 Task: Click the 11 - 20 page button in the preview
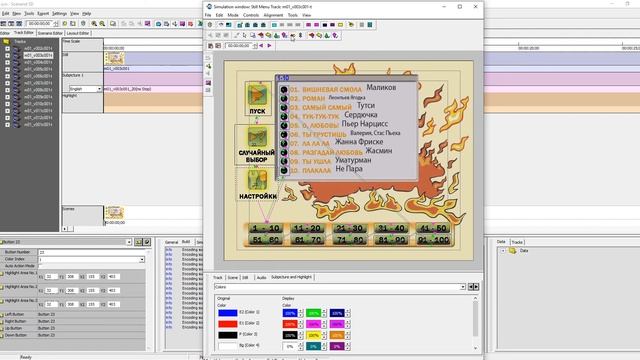pos(308,228)
